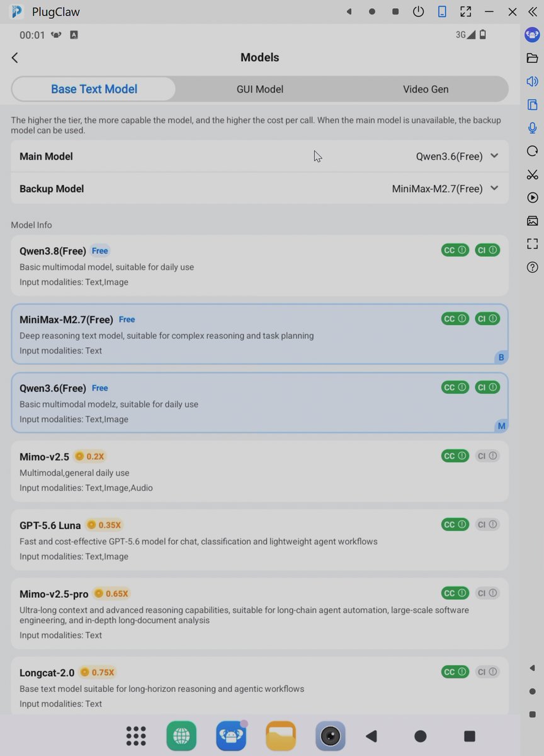Select the Longcat-2.0 model name
Image resolution: width=544 pixels, height=756 pixels.
(x=47, y=673)
